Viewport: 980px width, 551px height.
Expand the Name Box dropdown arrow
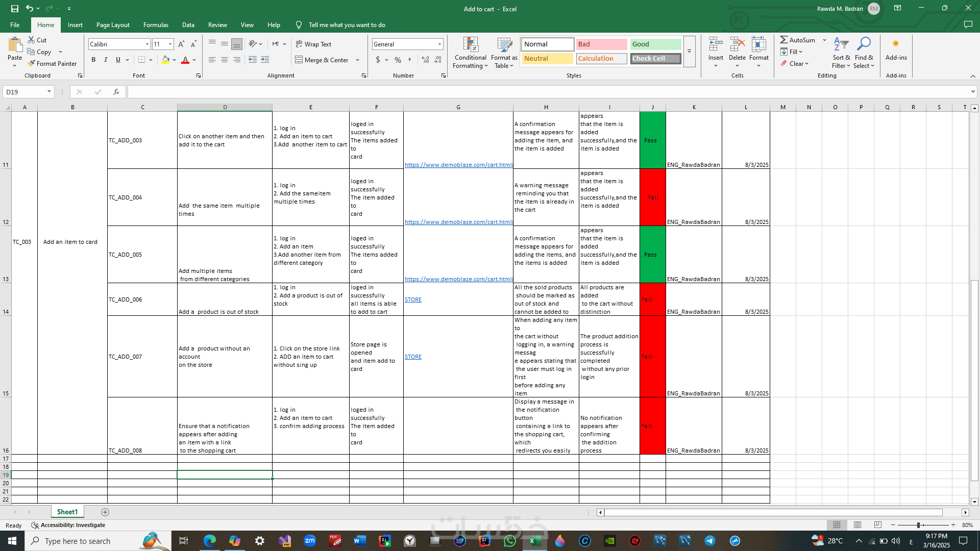(x=49, y=92)
